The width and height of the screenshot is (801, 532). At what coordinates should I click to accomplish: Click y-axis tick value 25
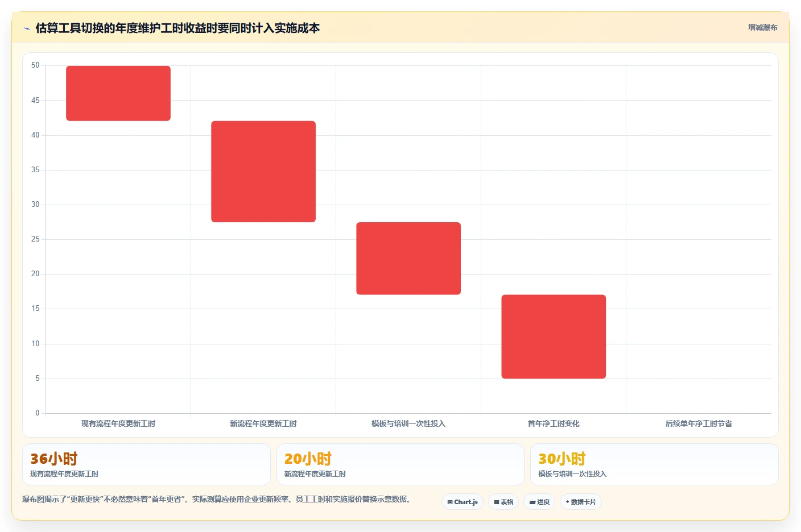[35, 239]
